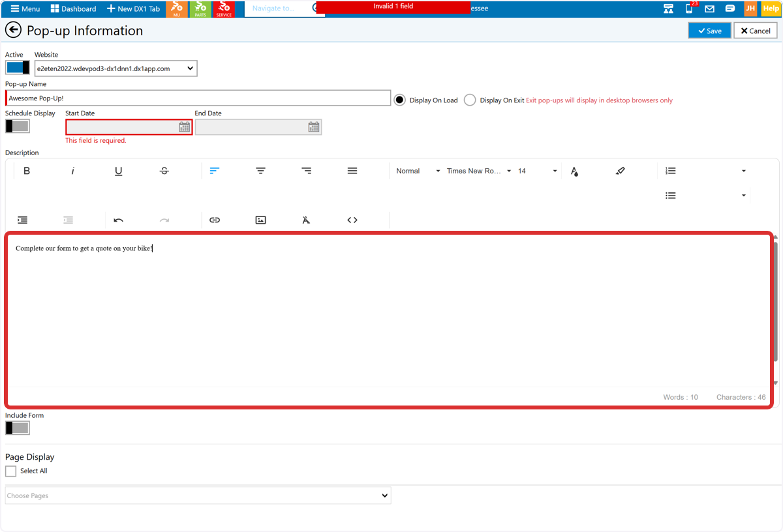Apply bold formatting in the Description editor
Image resolution: width=783 pixels, height=532 pixels.
[27, 171]
